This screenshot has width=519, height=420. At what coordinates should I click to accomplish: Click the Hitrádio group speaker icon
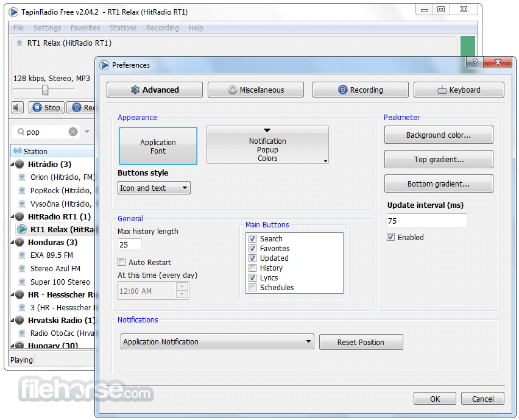pyautogui.click(x=20, y=164)
